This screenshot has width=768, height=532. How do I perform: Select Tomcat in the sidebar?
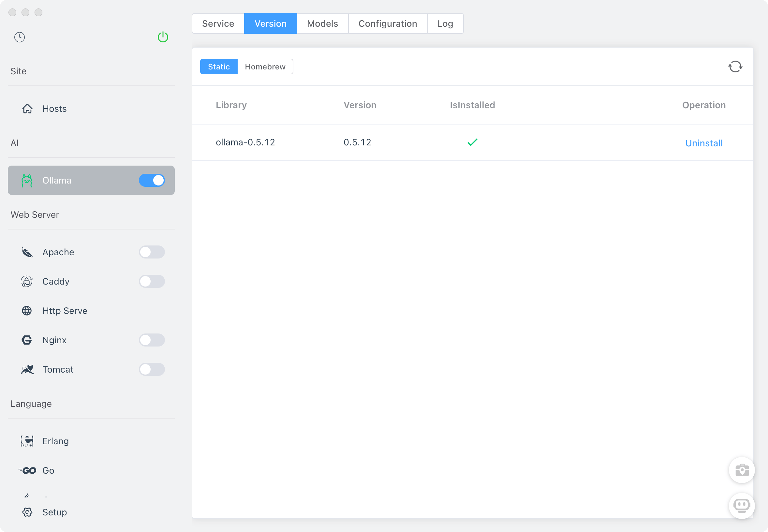[91, 369]
